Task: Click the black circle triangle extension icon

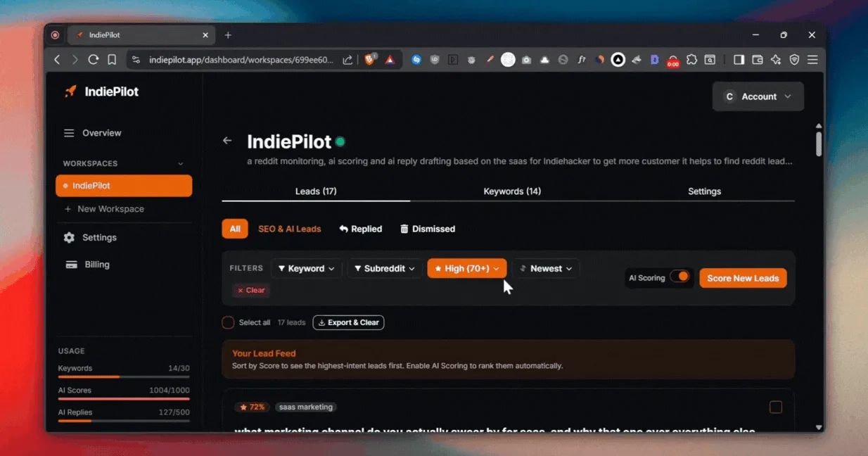Action: coord(618,60)
